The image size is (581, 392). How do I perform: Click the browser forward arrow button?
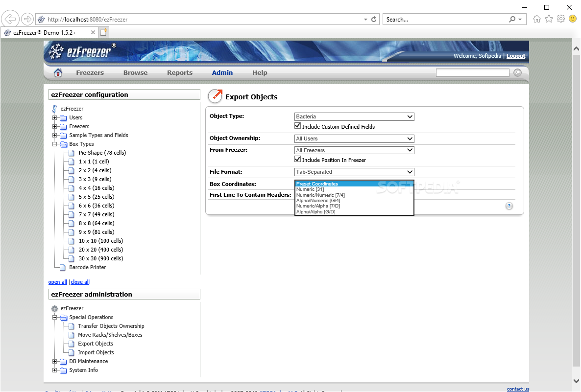click(x=27, y=19)
